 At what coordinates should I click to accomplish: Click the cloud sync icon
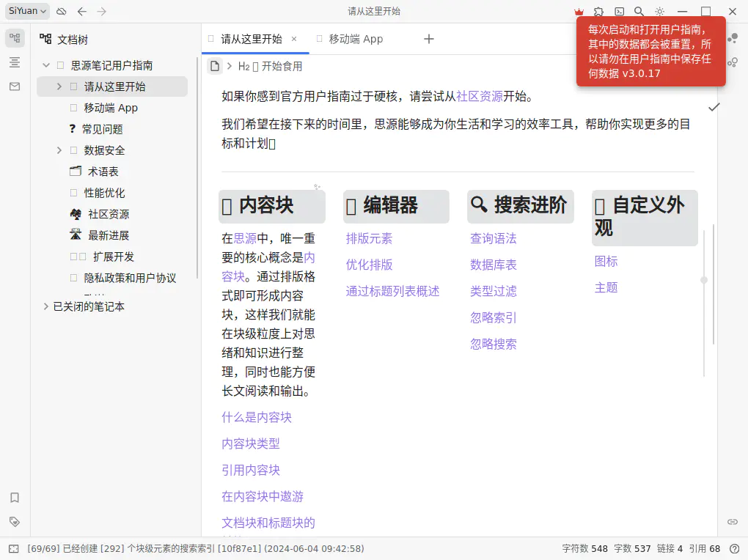tap(62, 11)
